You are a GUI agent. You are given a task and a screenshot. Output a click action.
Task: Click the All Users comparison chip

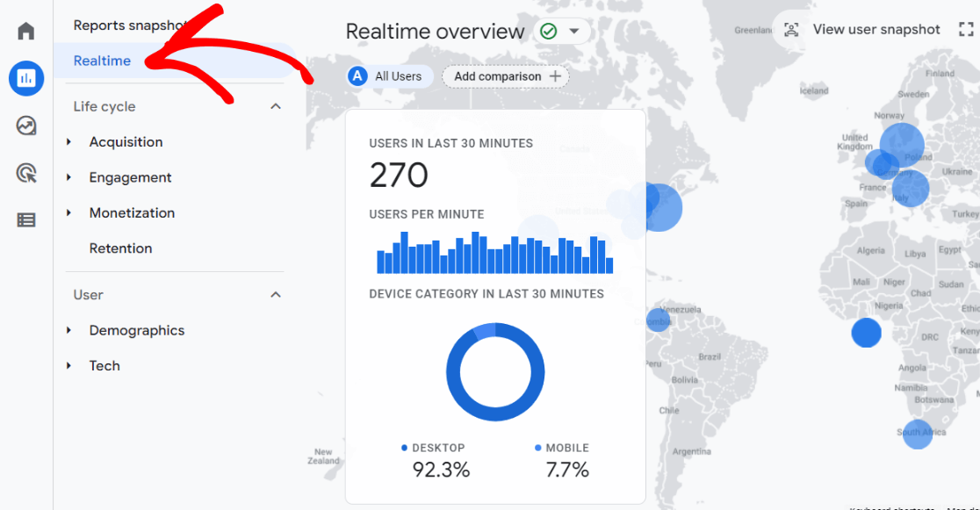(388, 76)
